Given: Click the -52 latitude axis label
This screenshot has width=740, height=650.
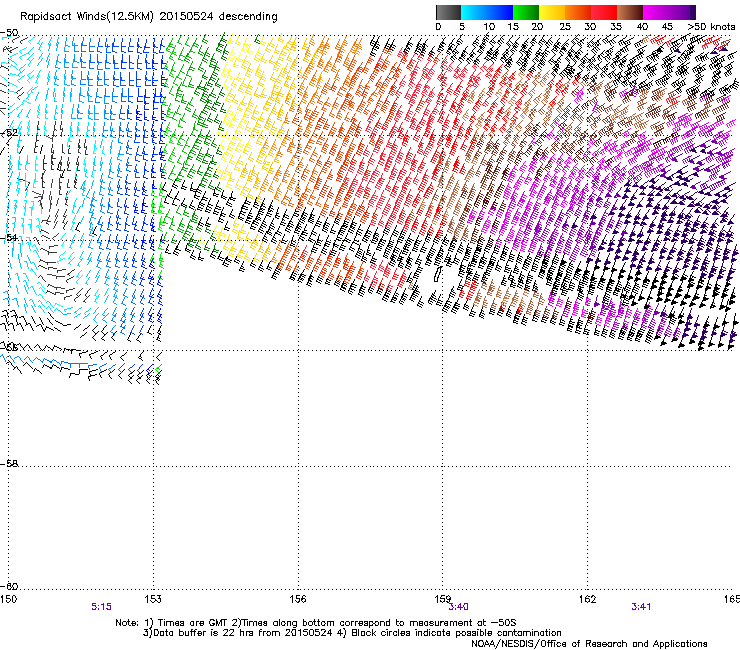Looking at the screenshot, I should point(9,133).
